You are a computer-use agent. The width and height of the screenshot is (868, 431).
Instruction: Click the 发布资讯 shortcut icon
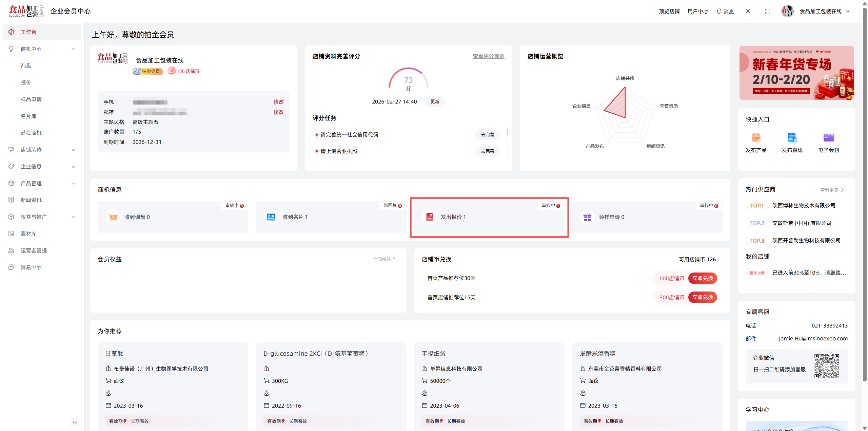pyautogui.click(x=792, y=138)
